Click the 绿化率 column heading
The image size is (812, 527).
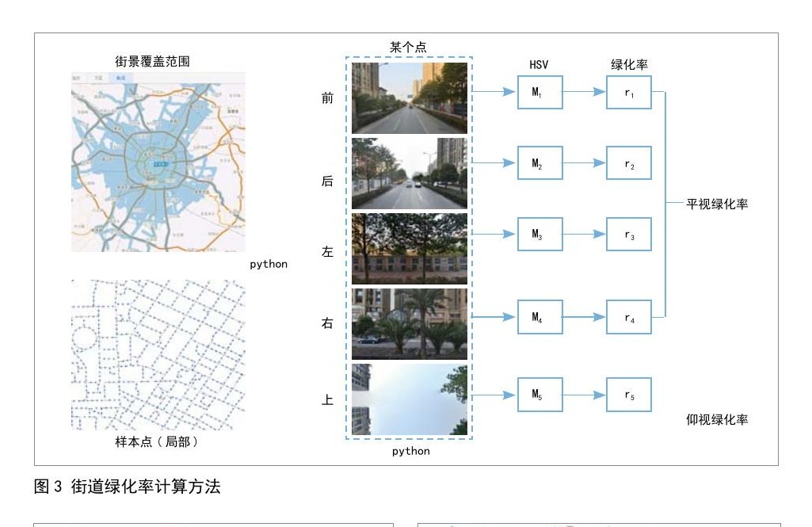coord(629,65)
